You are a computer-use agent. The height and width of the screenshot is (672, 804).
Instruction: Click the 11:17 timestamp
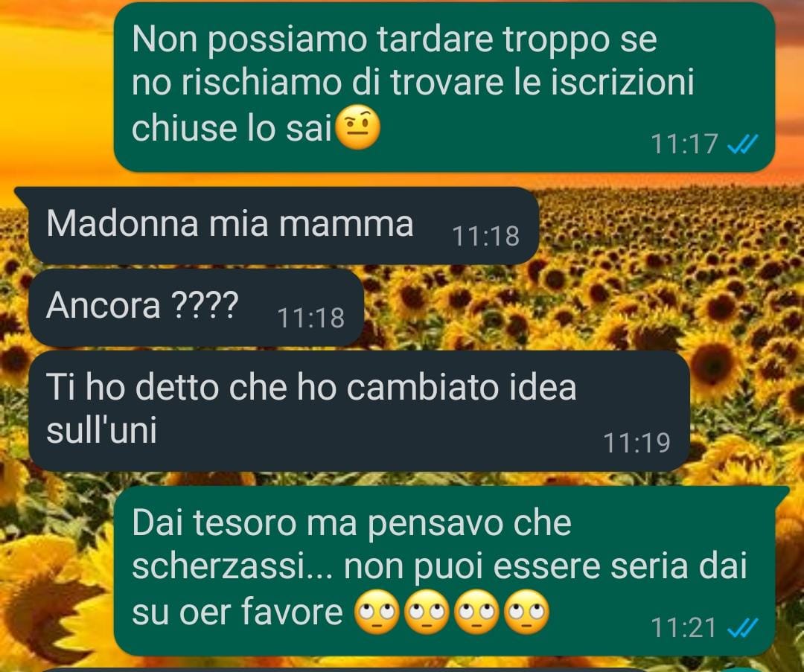coord(684,144)
